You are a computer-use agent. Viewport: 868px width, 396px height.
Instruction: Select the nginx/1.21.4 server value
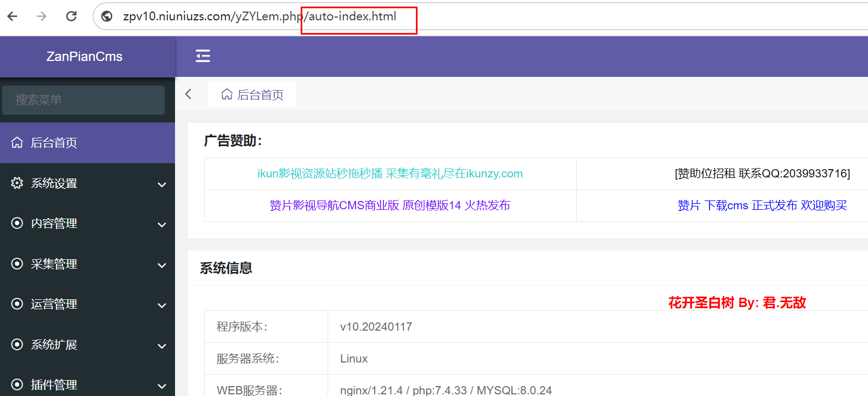(446, 390)
